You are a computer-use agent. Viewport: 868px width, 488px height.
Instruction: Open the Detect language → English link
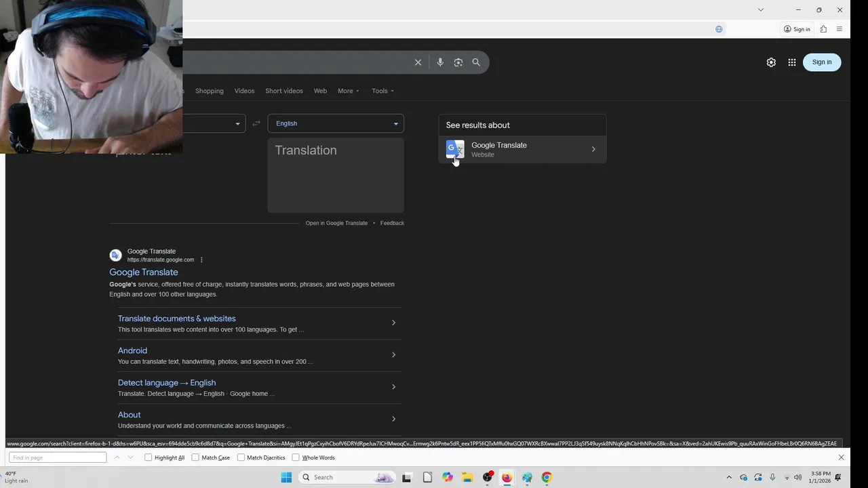[x=167, y=383]
